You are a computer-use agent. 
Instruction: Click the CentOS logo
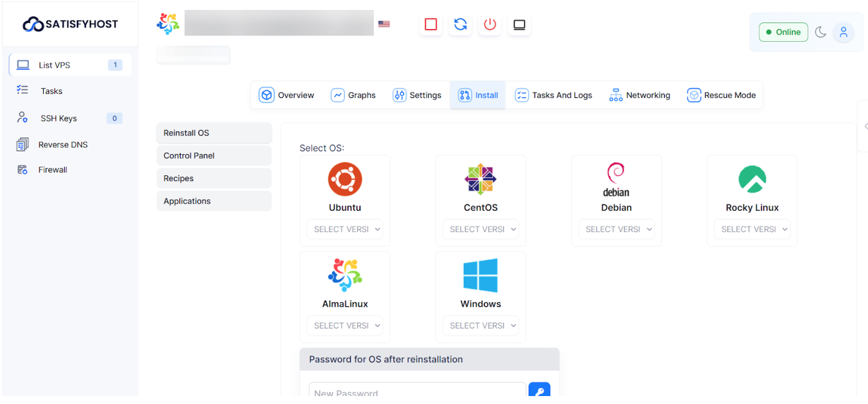(x=480, y=179)
